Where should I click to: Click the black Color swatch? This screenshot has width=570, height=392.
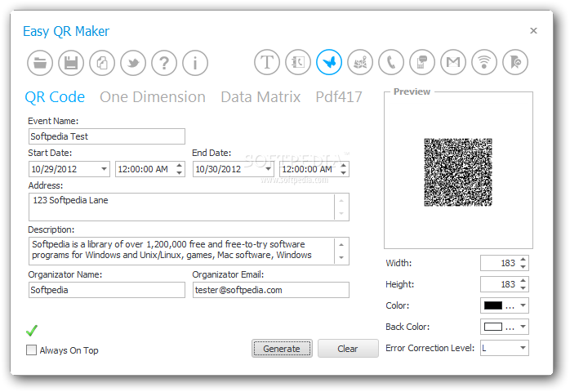(493, 305)
